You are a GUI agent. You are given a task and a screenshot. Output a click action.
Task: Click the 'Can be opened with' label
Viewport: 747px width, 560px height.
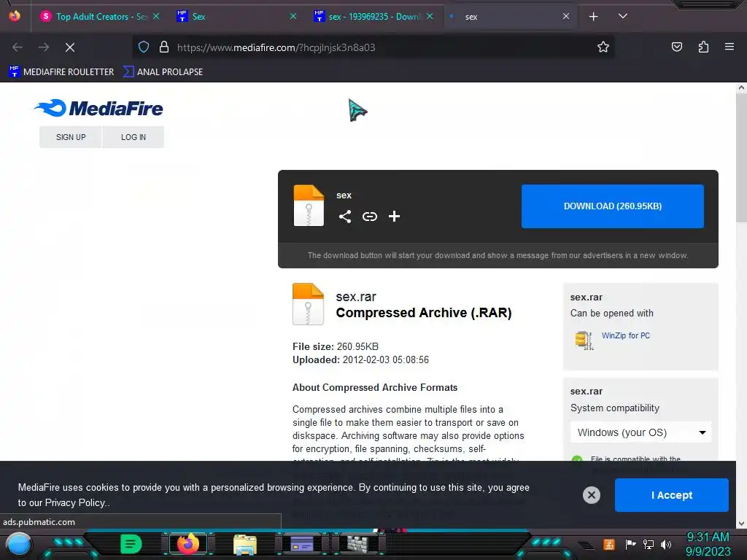[612, 314]
